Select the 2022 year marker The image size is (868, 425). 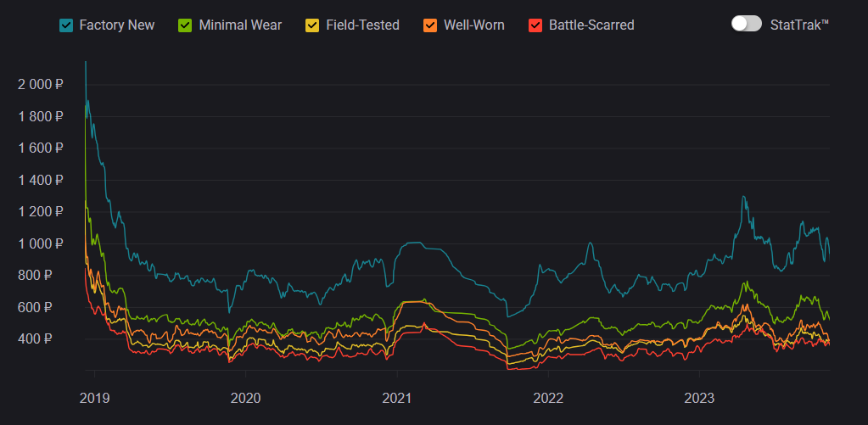point(547,398)
